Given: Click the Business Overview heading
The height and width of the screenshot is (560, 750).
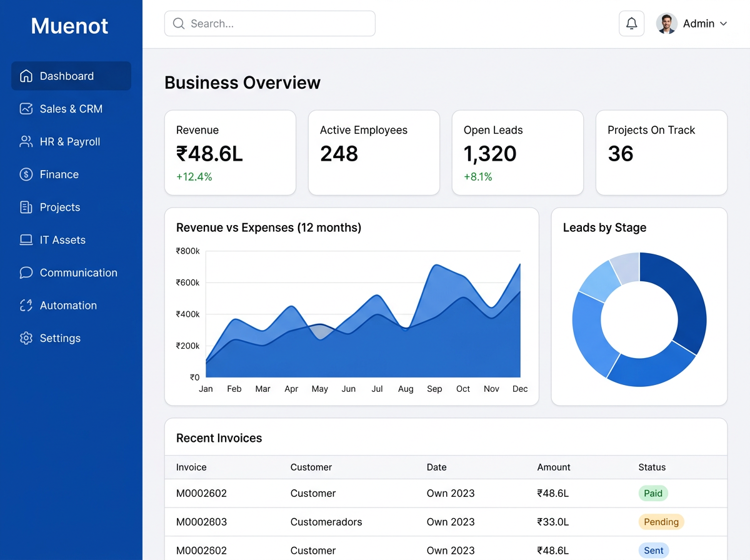Looking at the screenshot, I should point(242,83).
